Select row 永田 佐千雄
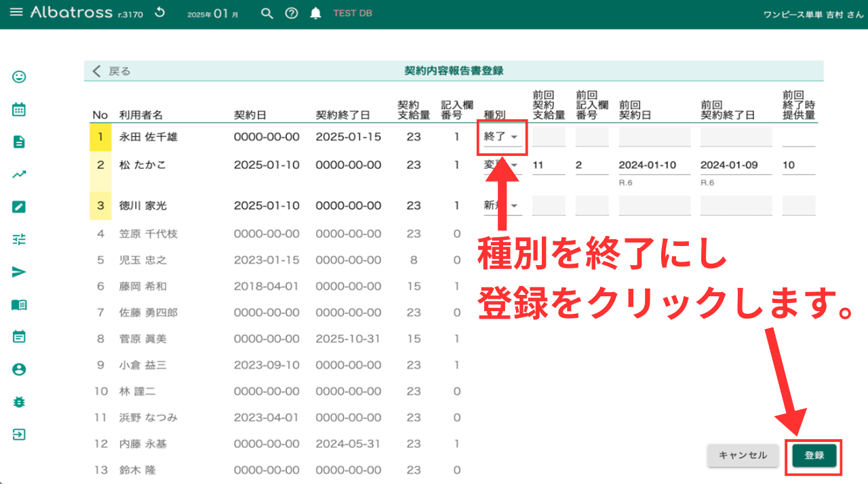This screenshot has height=488, width=868. pos(454,137)
